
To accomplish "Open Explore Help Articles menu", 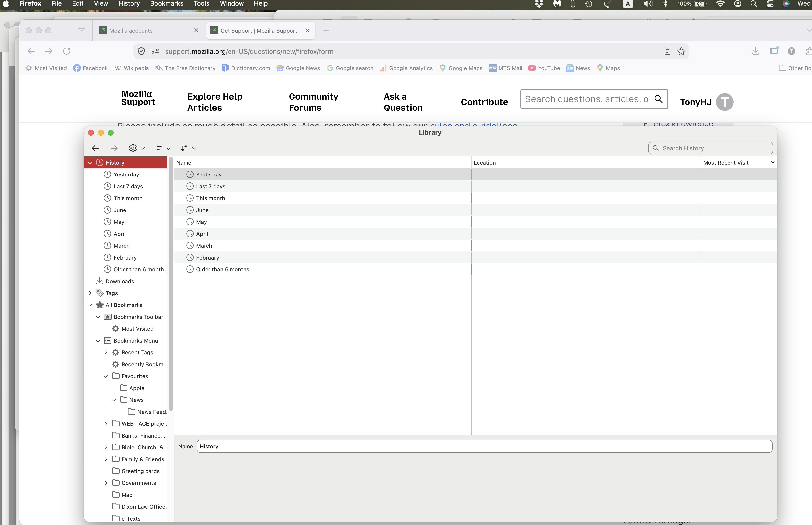I will tap(215, 102).
